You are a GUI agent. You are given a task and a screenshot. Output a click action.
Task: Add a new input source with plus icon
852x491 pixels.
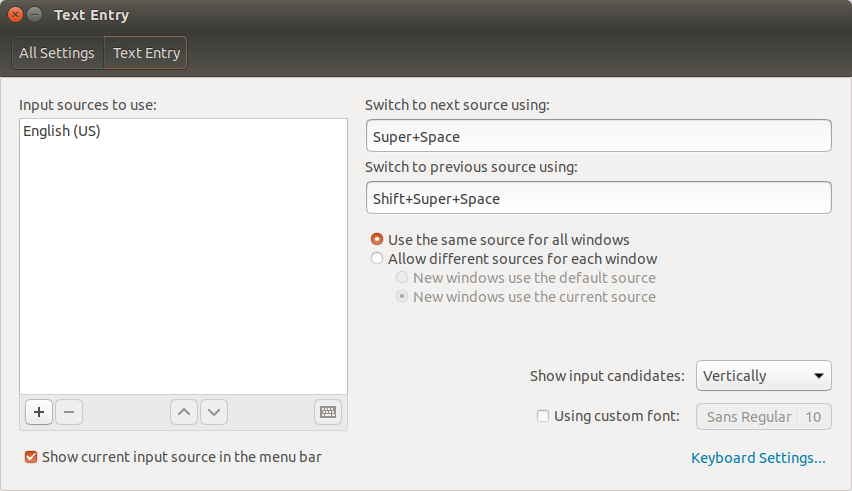pyautogui.click(x=39, y=412)
